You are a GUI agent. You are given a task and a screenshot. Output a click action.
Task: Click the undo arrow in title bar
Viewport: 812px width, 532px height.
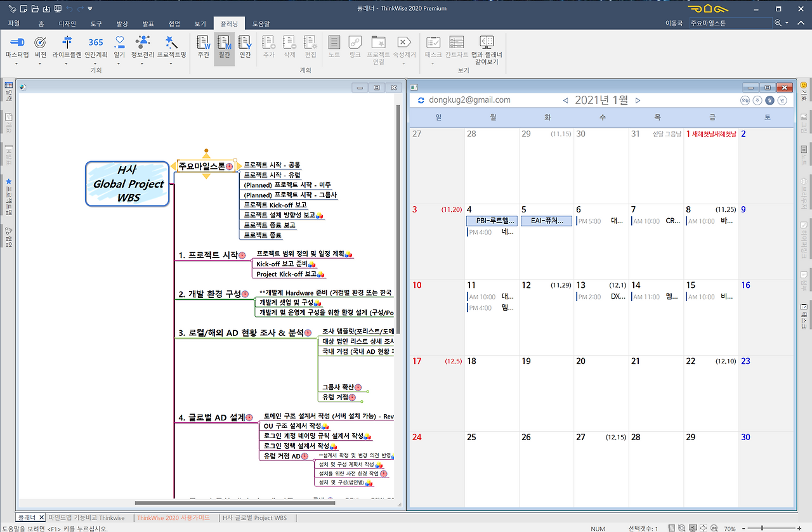click(x=70, y=9)
